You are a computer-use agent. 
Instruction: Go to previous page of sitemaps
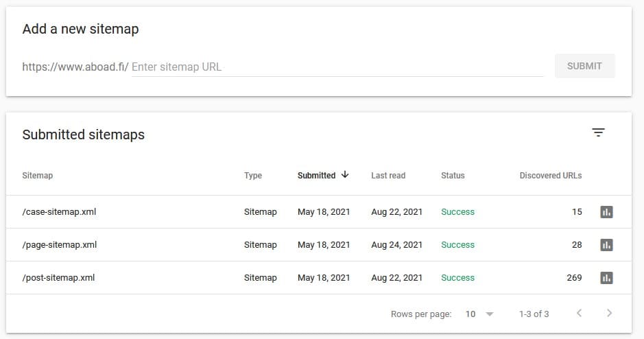click(579, 314)
